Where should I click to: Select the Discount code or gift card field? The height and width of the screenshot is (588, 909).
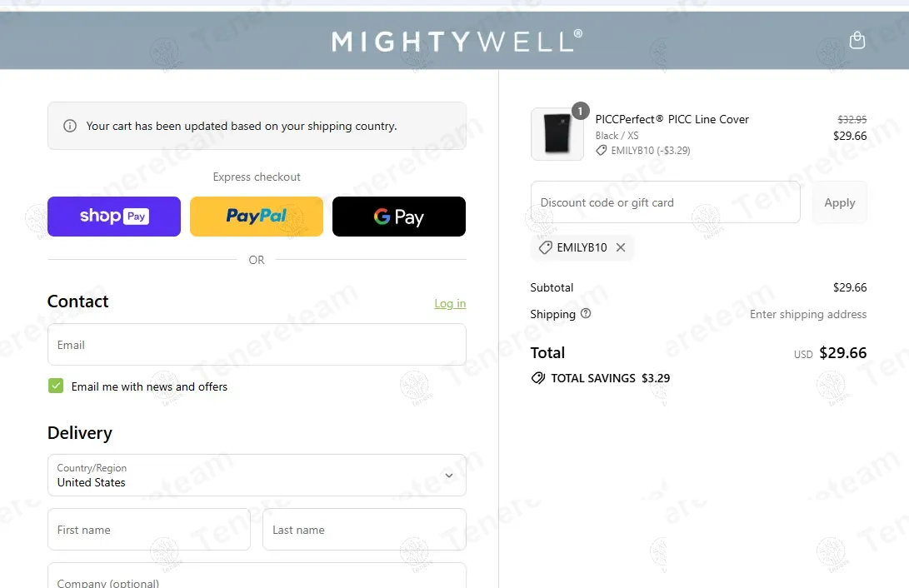click(666, 202)
